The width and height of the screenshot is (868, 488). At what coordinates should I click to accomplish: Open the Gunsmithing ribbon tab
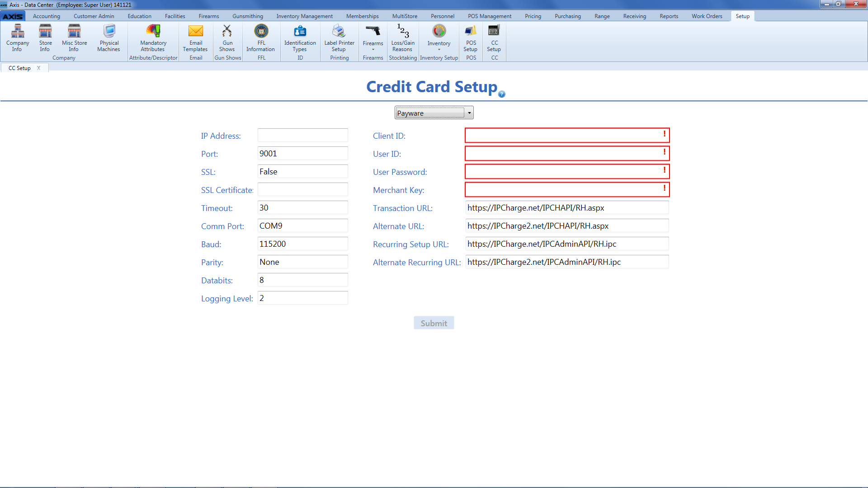coord(248,16)
